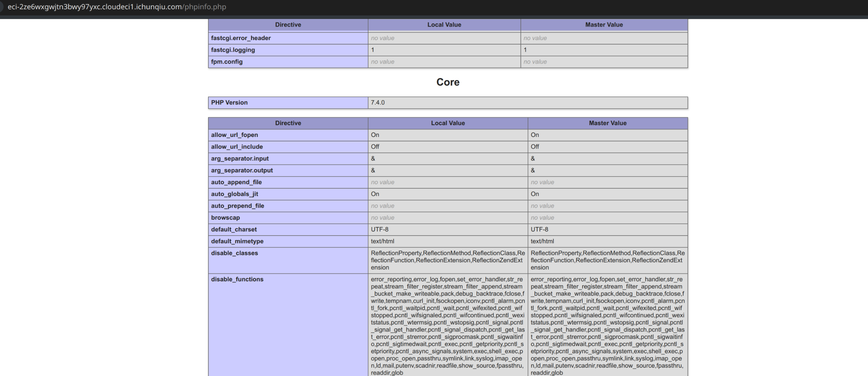Click 'no value' master value of fpm.config

[535, 62]
